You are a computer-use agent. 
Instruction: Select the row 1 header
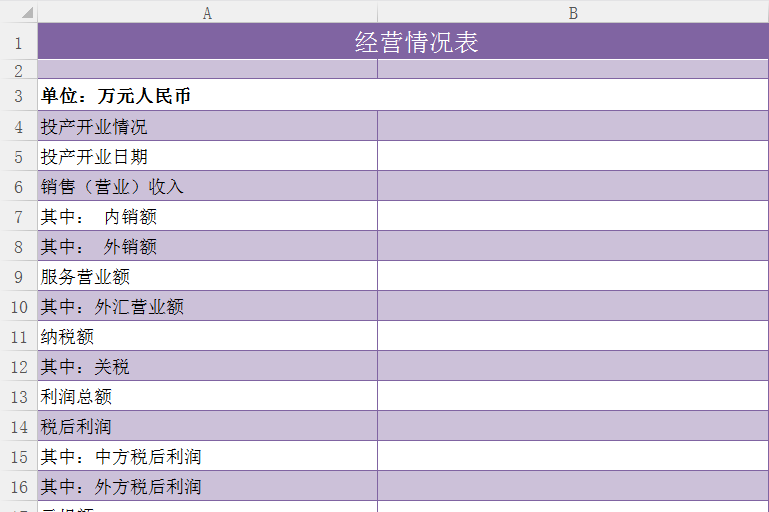coord(18,42)
